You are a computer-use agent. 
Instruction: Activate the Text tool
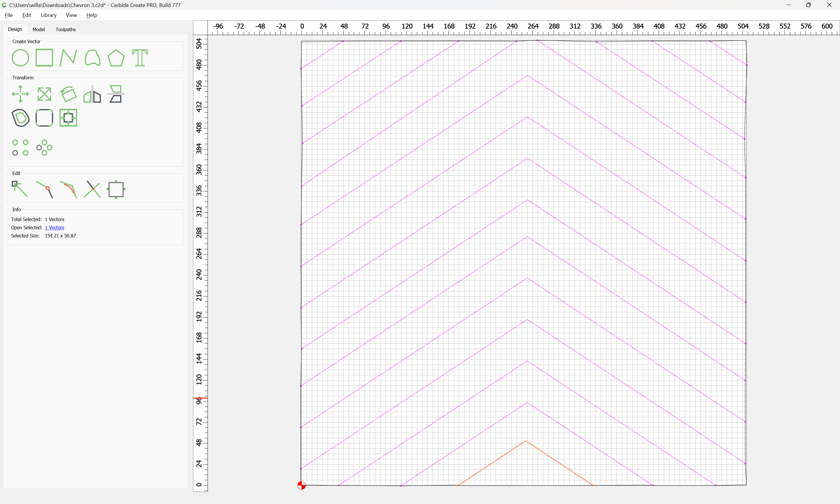pyautogui.click(x=140, y=58)
